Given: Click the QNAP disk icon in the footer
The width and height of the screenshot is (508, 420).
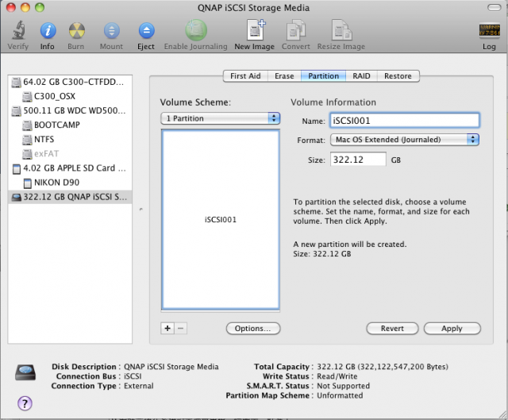Looking at the screenshot, I should pos(25,372).
